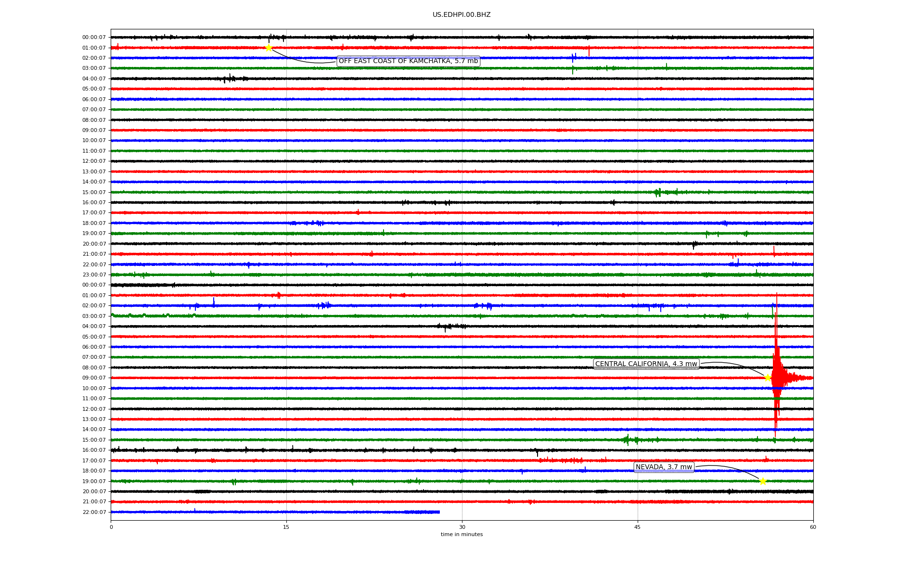This screenshot has width=924, height=578.
Task: Click the 0 minute x-axis tick label
Action: point(111,527)
